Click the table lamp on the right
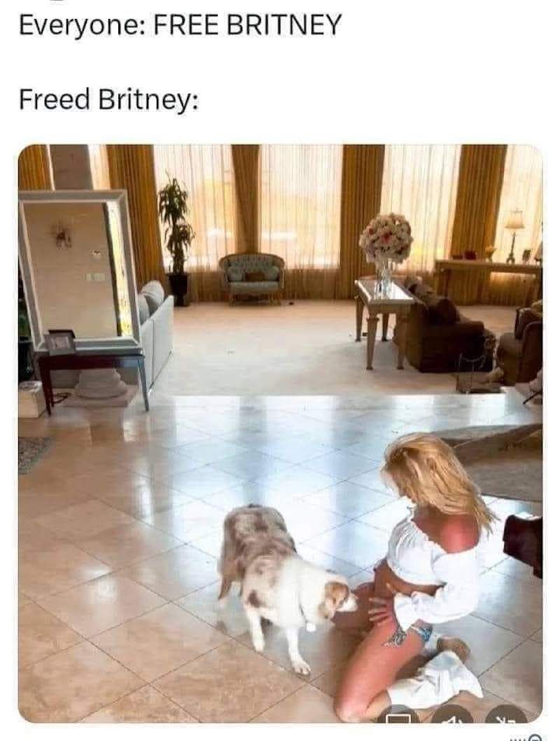Viewport: 560px width, 741px height. 514,235
